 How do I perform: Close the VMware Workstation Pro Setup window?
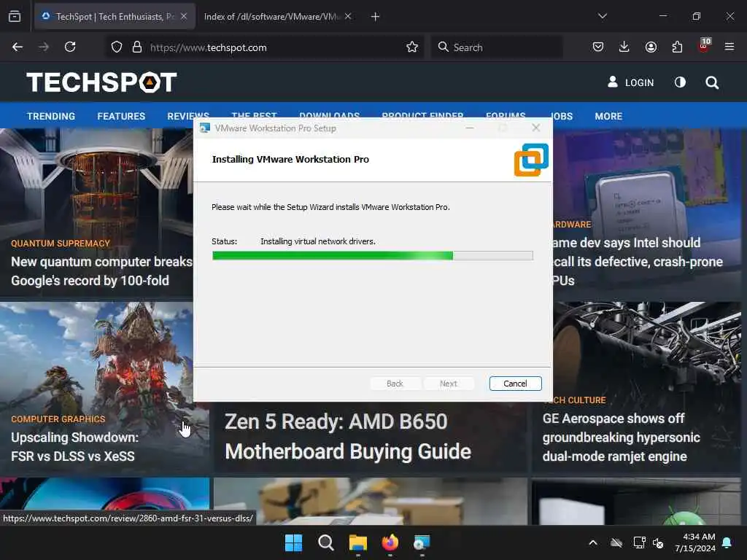coord(536,128)
